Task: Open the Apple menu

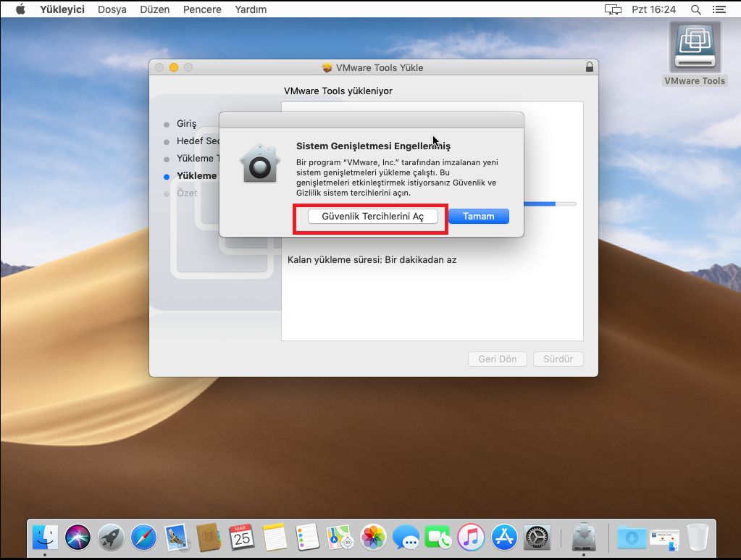Action: click(x=20, y=9)
